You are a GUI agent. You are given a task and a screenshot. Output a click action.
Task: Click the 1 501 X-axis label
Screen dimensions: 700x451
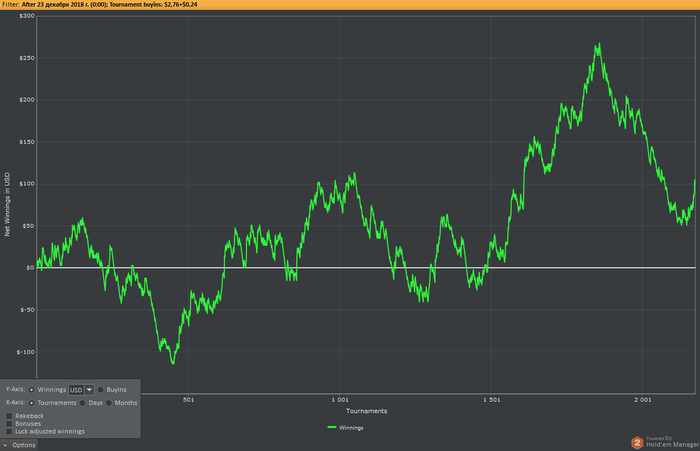[492, 400]
